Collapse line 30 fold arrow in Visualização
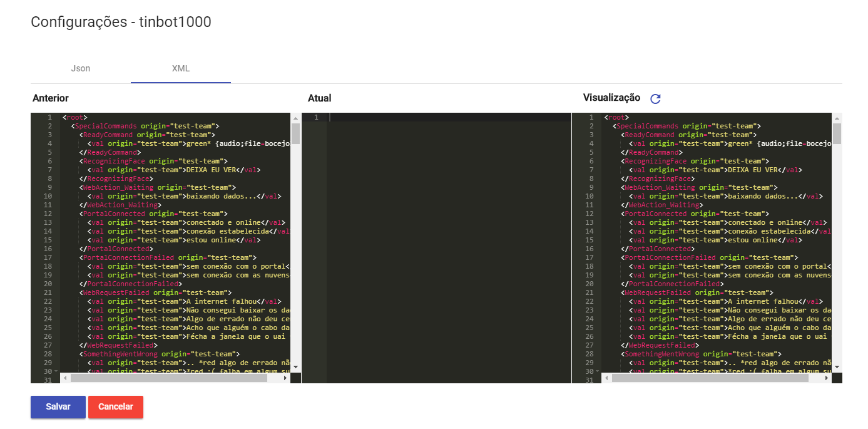 tap(598, 371)
